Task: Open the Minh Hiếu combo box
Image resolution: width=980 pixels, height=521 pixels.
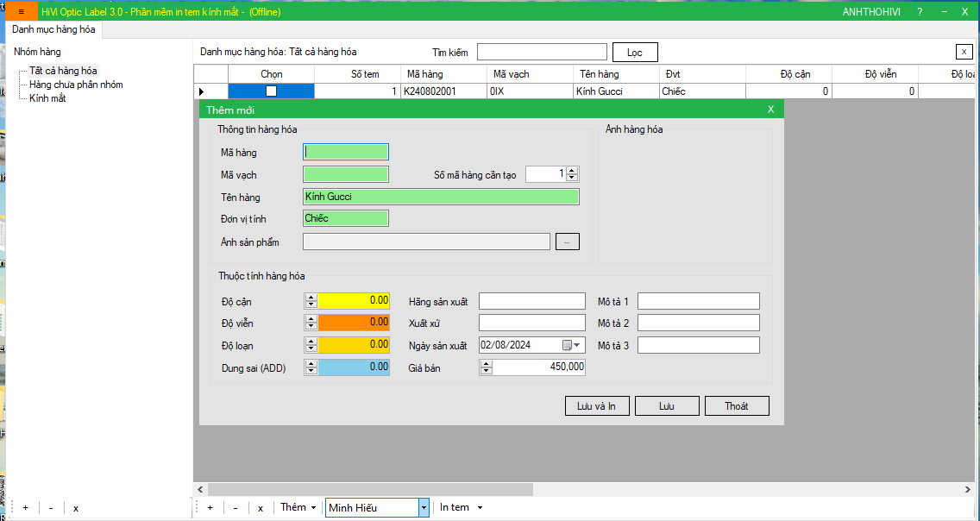Action: (423, 508)
